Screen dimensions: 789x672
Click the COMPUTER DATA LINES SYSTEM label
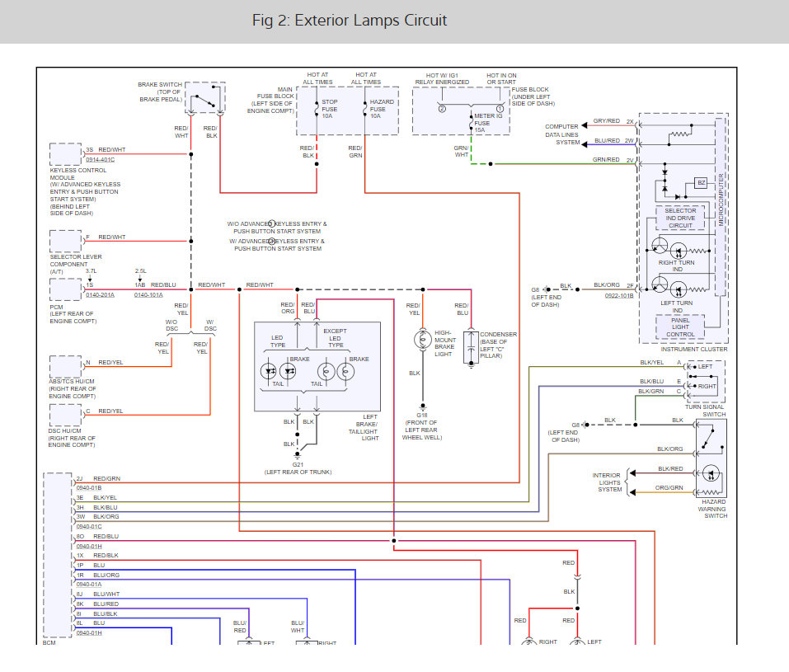(x=561, y=134)
